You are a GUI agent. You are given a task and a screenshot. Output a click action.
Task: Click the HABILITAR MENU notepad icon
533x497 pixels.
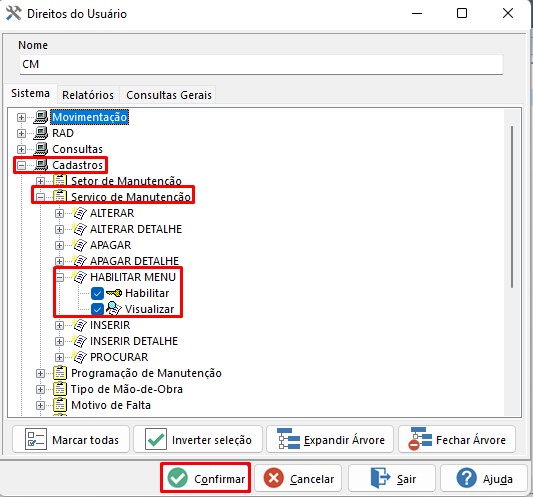(80, 277)
